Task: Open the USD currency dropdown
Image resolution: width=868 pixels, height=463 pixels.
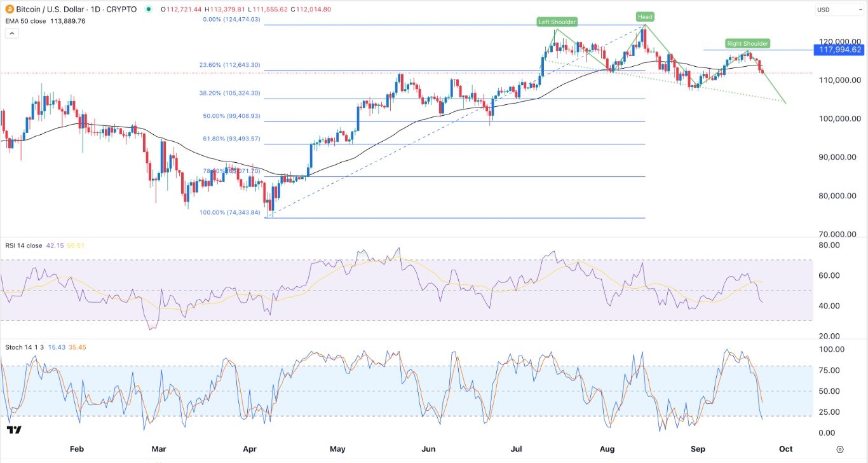Action: pos(837,10)
